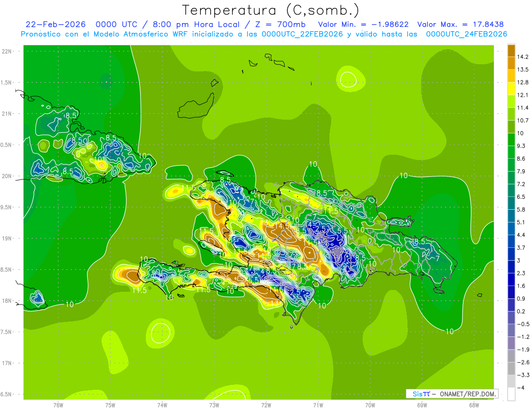Screen dimensions: 532x411
Task: Click the "68W" longitude axis label
Action: [x=474, y=405]
